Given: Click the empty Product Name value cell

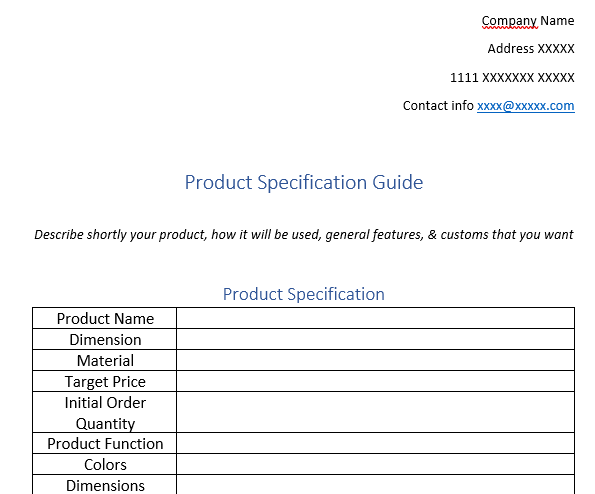Looking at the screenshot, I should point(375,318).
